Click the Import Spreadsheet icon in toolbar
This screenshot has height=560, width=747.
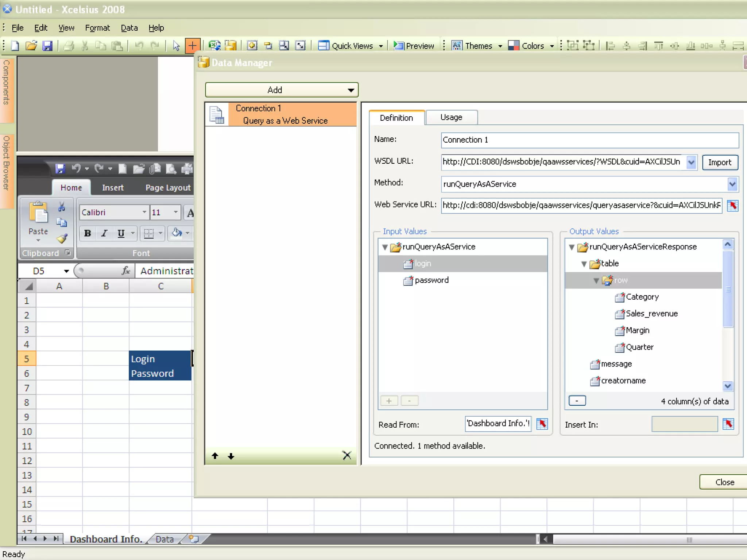click(x=214, y=46)
